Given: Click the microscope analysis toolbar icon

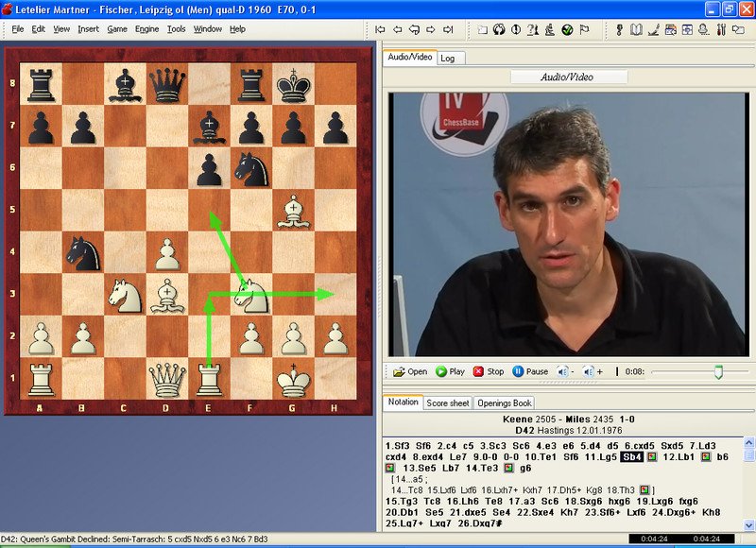Looking at the screenshot, I should click(550, 30).
